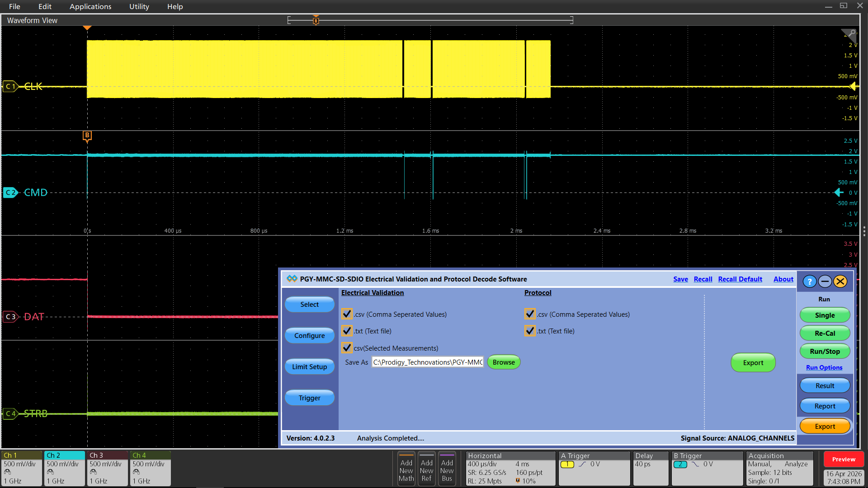This screenshot has height=488, width=868.
Task: Click the green Browse button
Action: point(504,362)
